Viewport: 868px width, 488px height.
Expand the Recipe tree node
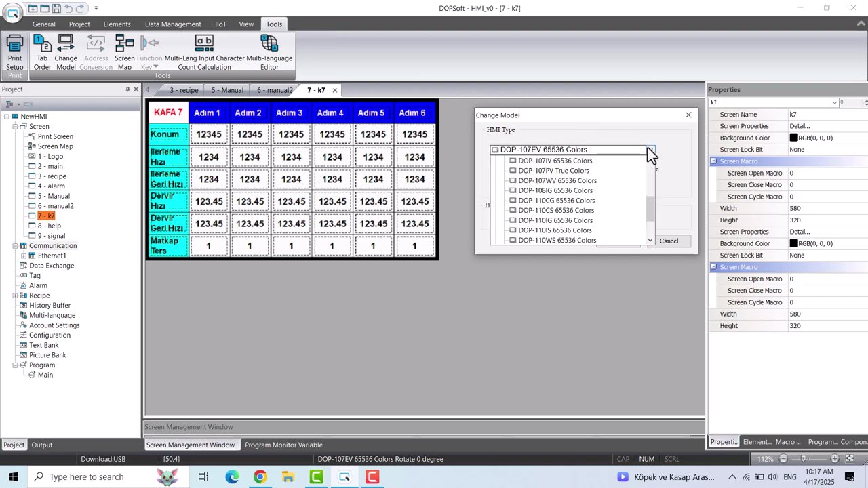[15, 296]
